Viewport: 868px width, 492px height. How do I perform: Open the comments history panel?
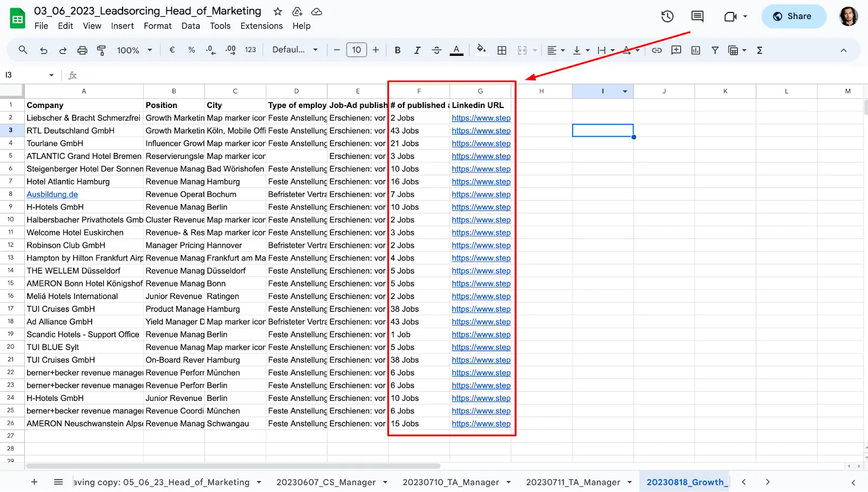point(698,16)
